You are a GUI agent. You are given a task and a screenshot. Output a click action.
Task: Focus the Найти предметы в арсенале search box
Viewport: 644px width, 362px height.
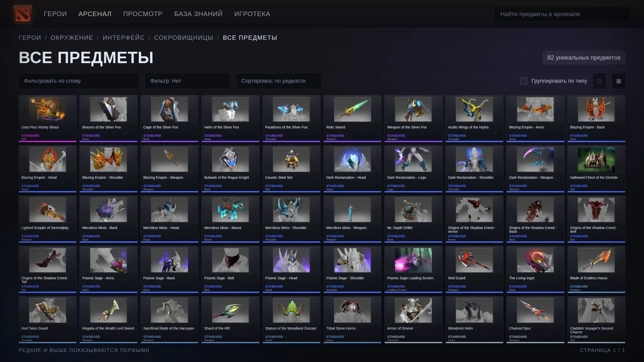point(562,14)
